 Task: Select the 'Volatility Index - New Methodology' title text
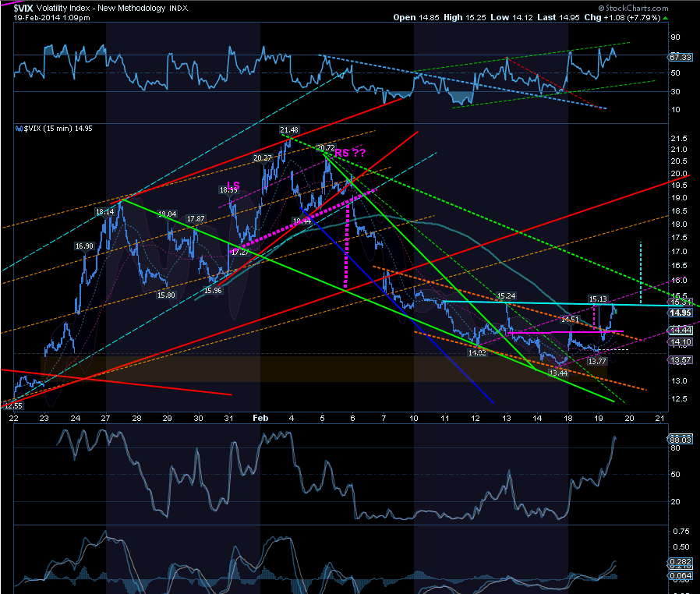pos(101,8)
